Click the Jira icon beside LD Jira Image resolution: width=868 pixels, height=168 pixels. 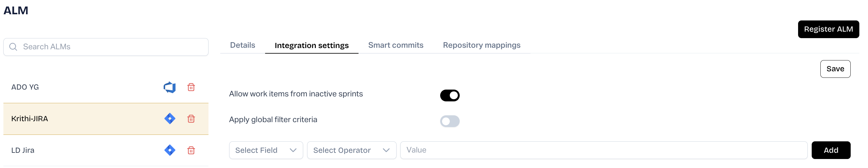tap(170, 150)
